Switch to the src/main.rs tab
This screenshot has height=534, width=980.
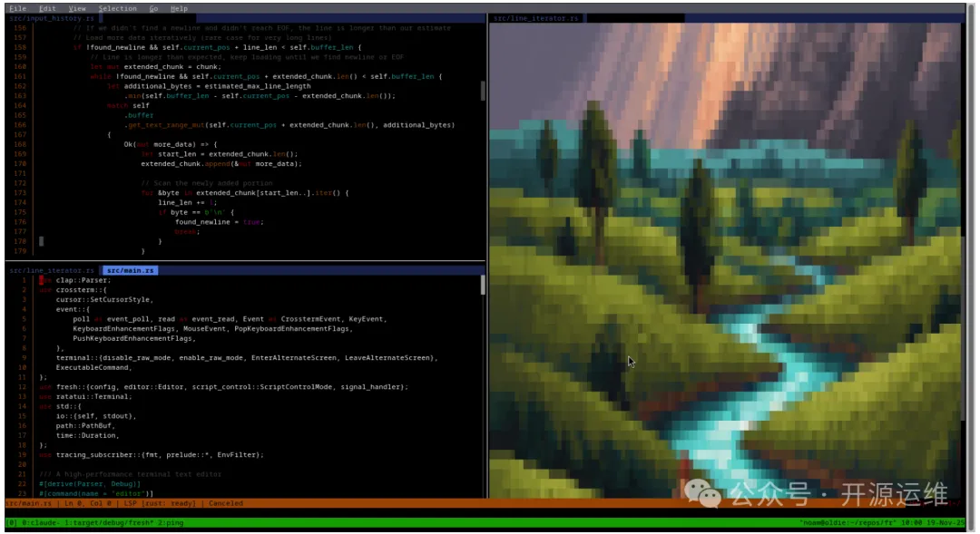click(129, 270)
